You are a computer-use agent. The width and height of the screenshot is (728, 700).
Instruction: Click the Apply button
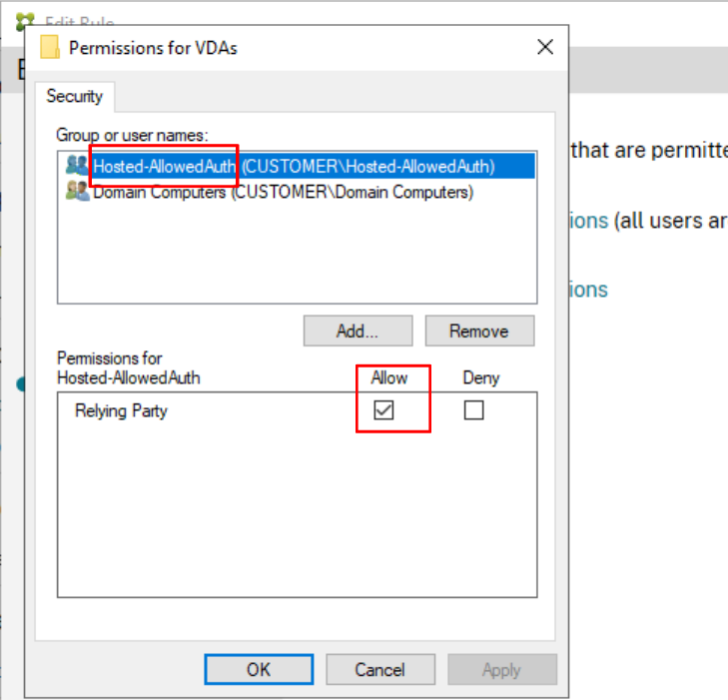[x=501, y=669]
